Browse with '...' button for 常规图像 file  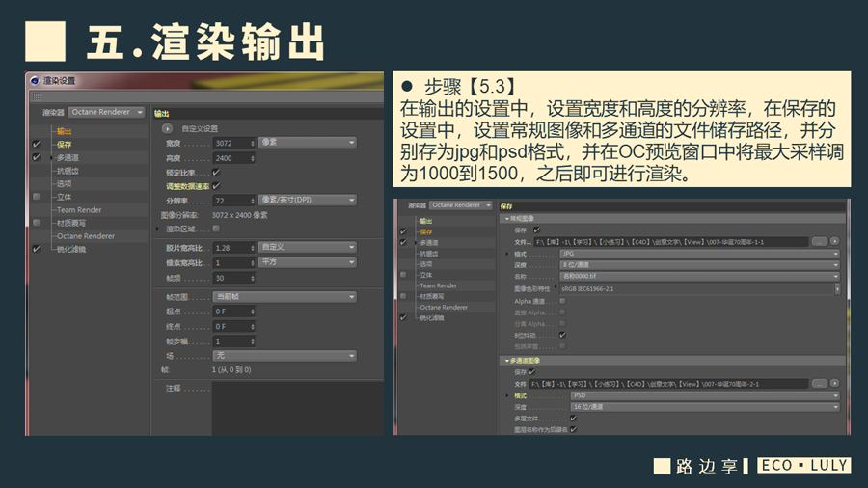(x=819, y=241)
